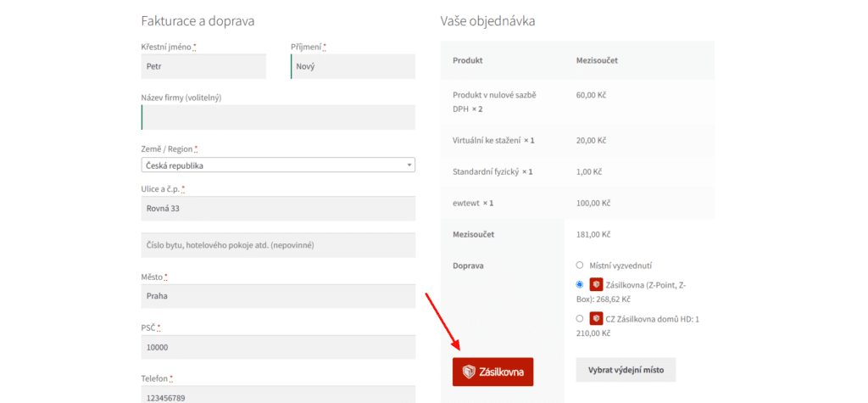Click the Standardní fyzický × 1 product row
Viewport: 868px width, 403px height.
coord(577,172)
